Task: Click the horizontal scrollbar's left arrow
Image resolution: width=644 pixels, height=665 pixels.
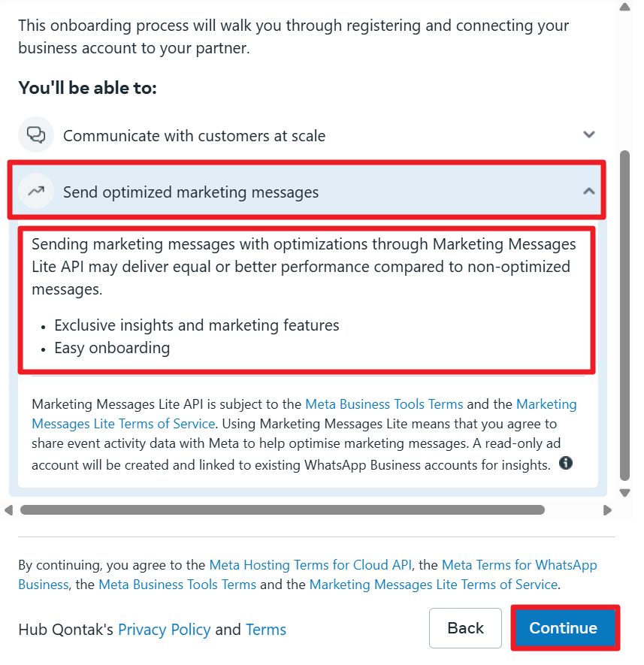Action: (9, 510)
